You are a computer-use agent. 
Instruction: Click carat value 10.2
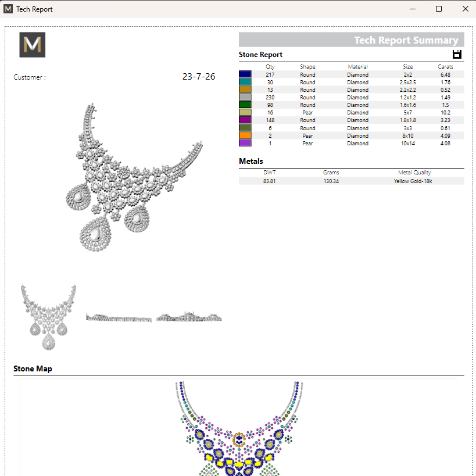[x=445, y=113]
